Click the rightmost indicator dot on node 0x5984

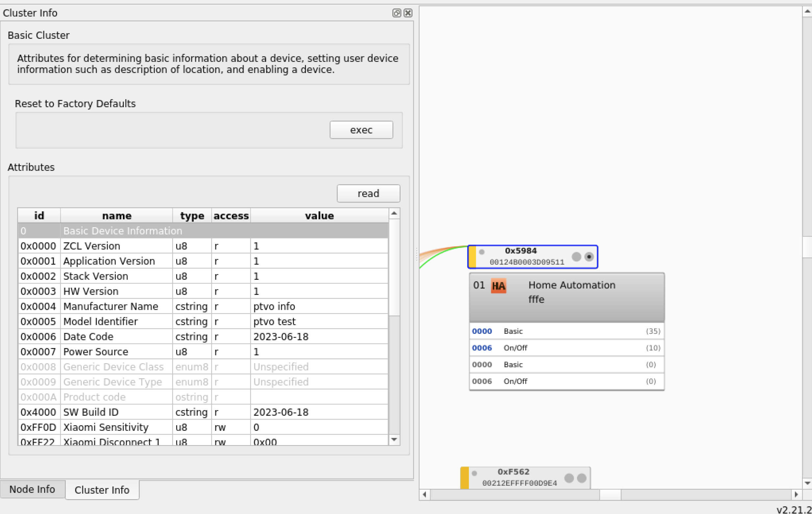pos(589,256)
